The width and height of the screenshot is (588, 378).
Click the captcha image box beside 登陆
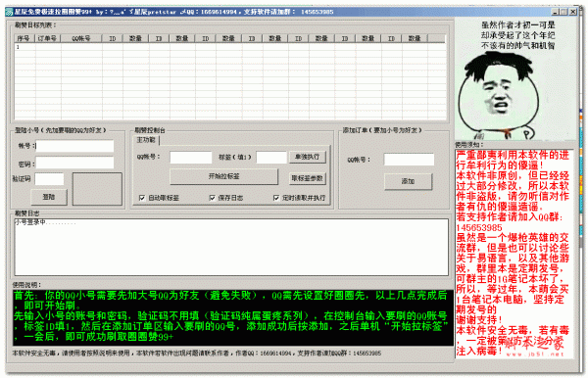click(97, 189)
